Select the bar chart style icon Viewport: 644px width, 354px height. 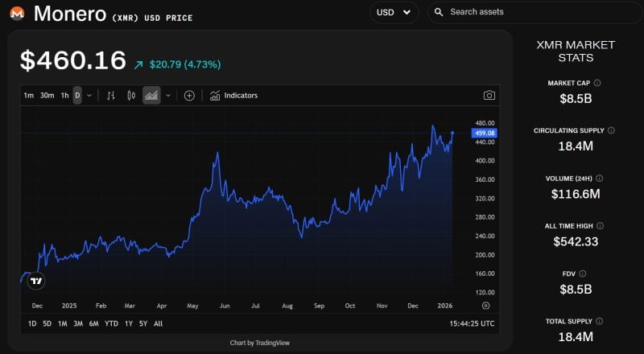(111, 96)
